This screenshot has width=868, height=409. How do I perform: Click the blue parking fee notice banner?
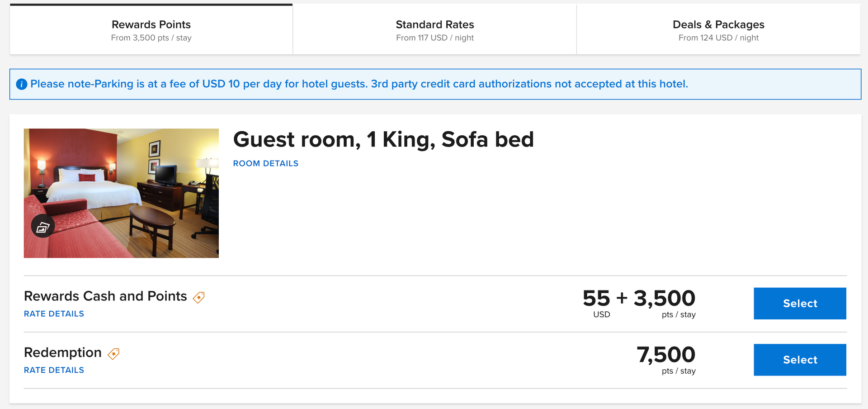[x=434, y=84]
